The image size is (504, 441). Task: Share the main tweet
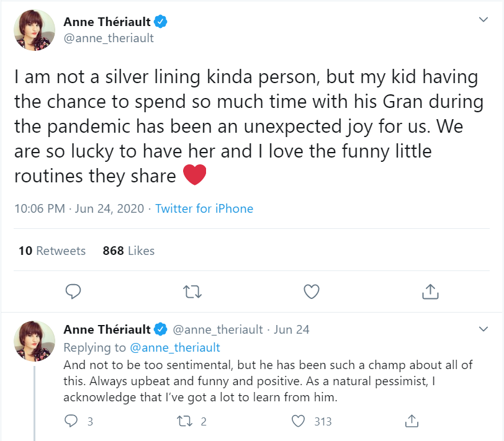pos(430,291)
